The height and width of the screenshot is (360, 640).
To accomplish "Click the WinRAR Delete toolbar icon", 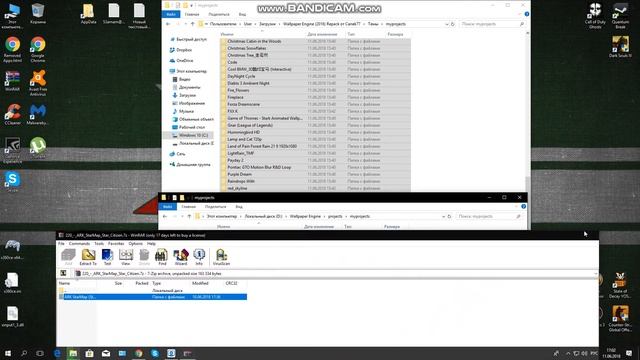I will 144,257.
